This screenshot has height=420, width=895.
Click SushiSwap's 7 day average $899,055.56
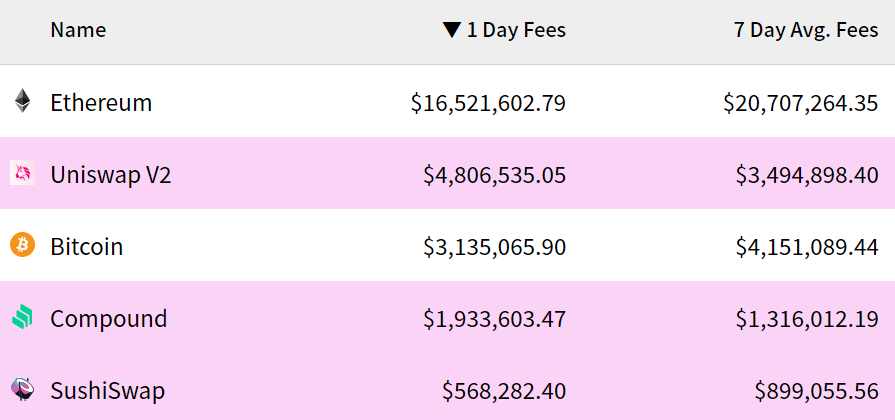816,391
